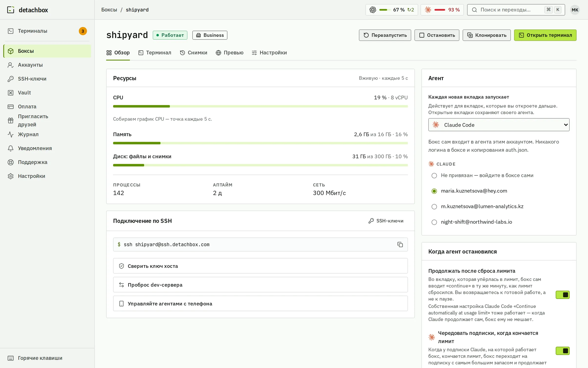The height and width of the screenshot is (368, 588).
Task: Switch to the Снимки tab
Action: coord(194,53)
